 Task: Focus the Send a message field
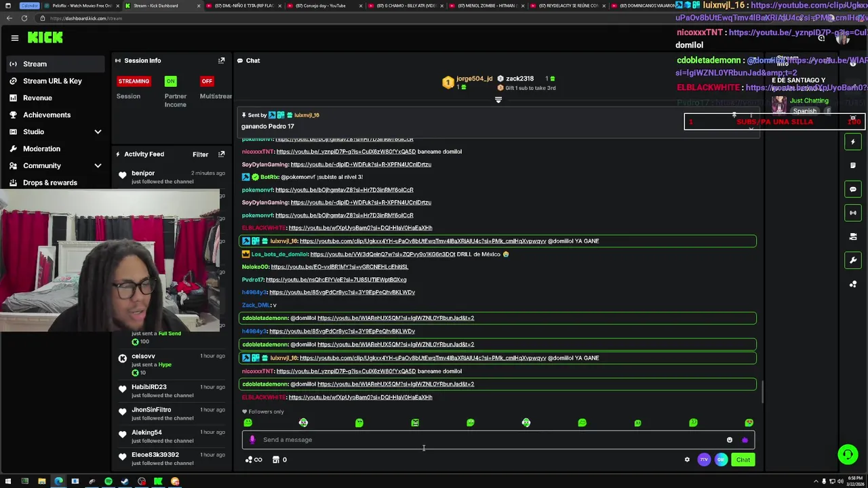498,440
